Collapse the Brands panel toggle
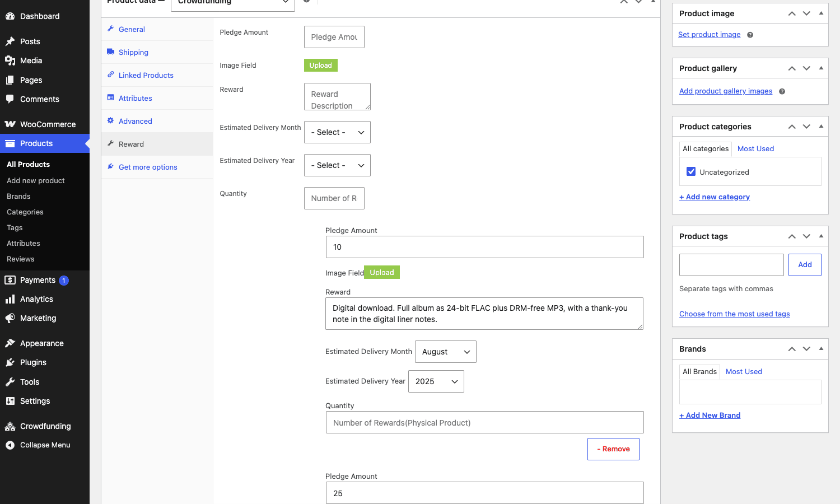 coord(821,349)
